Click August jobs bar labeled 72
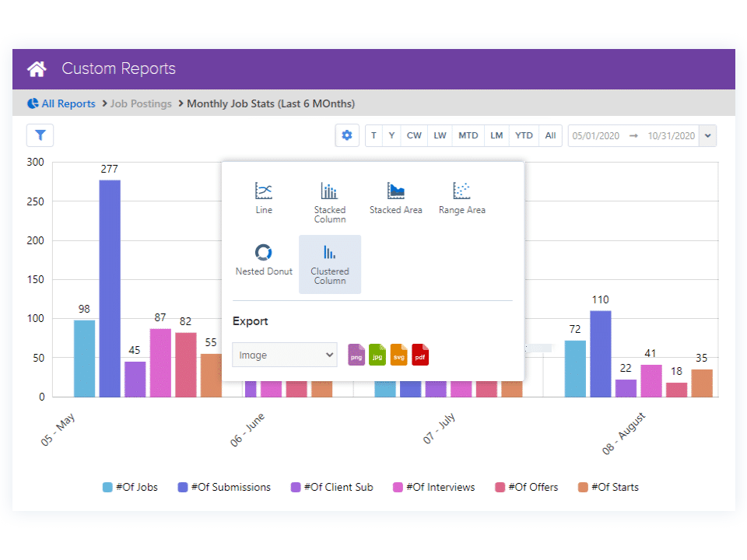 point(575,369)
